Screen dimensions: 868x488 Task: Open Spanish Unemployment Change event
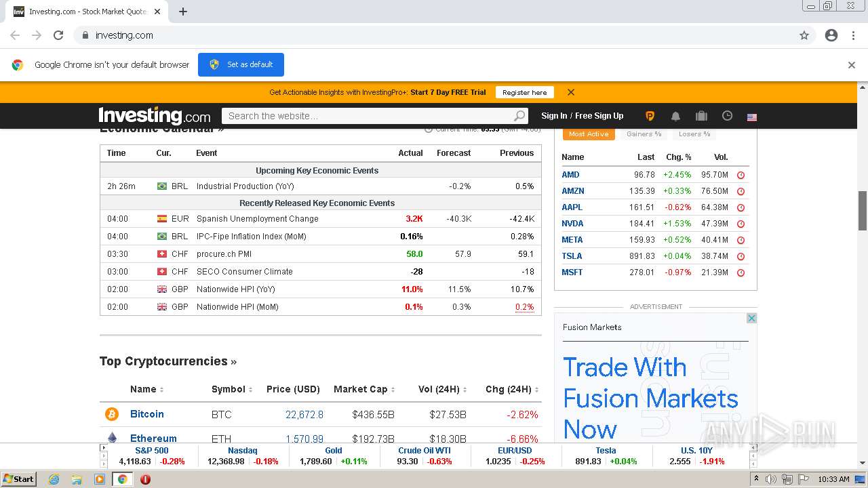pyautogui.click(x=257, y=219)
